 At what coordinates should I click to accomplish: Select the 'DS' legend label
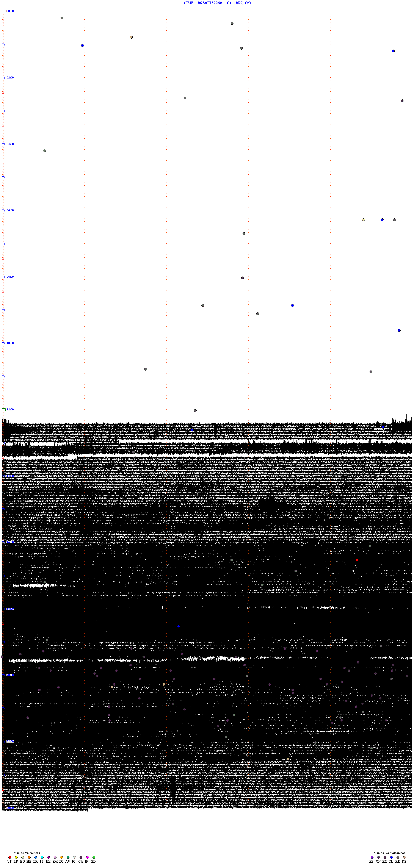point(404,862)
